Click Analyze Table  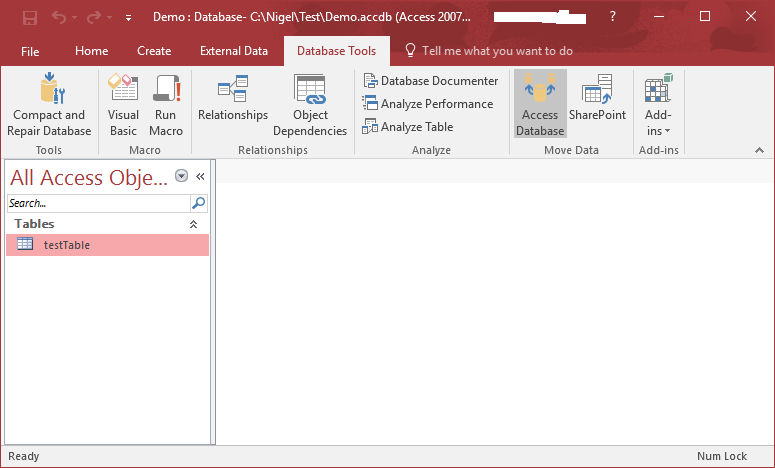pyautogui.click(x=408, y=127)
